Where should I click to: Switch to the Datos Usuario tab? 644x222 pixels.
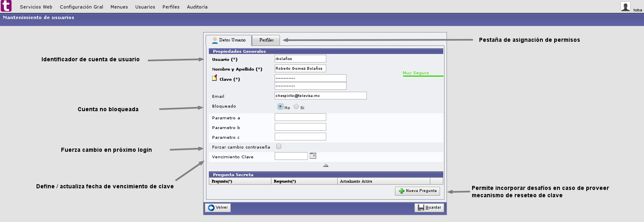(229, 40)
